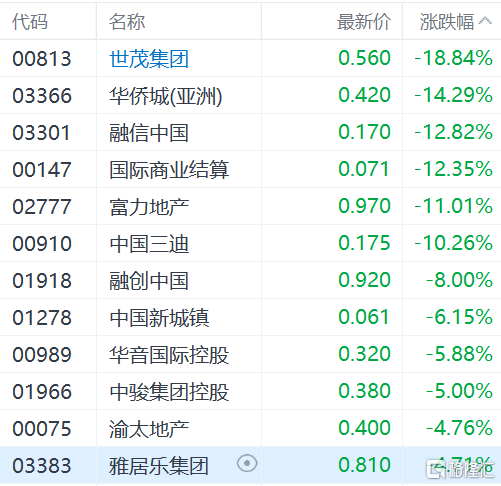Select the 国际商业结算 stock name
Viewport: 501px width, 486px height.
pyautogui.click(x=169, y=170)
